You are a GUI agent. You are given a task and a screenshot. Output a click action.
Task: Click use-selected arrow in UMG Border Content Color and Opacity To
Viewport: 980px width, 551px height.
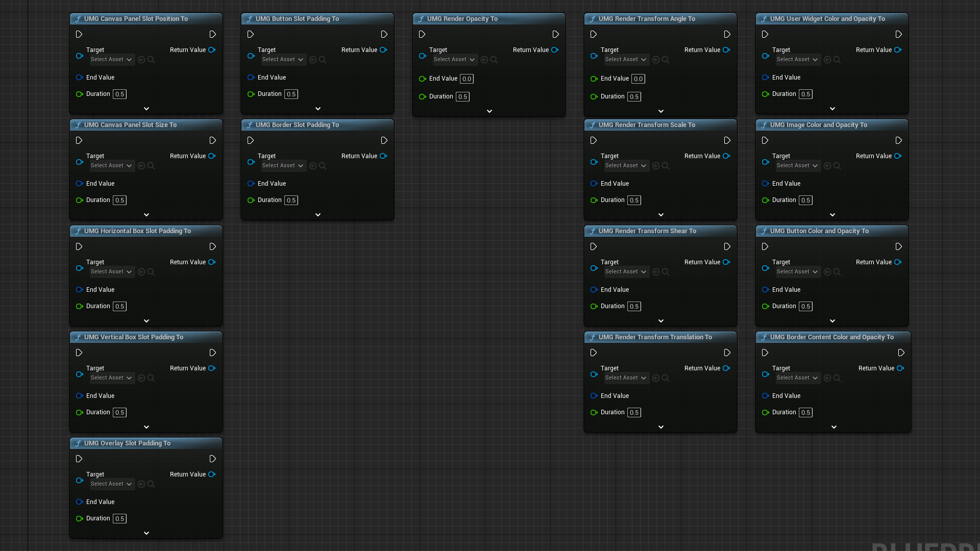click(x=827, y=378)
